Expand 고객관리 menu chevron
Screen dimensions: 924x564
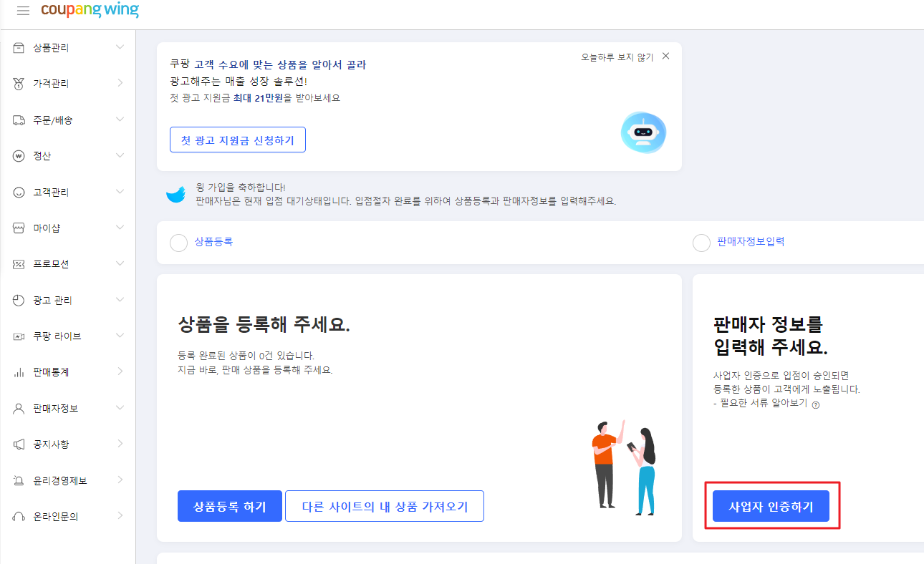tap(120, 192)
